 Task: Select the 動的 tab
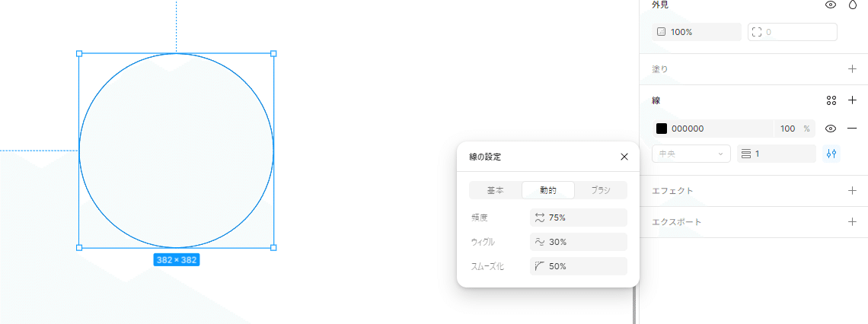(x=548, y=190)
